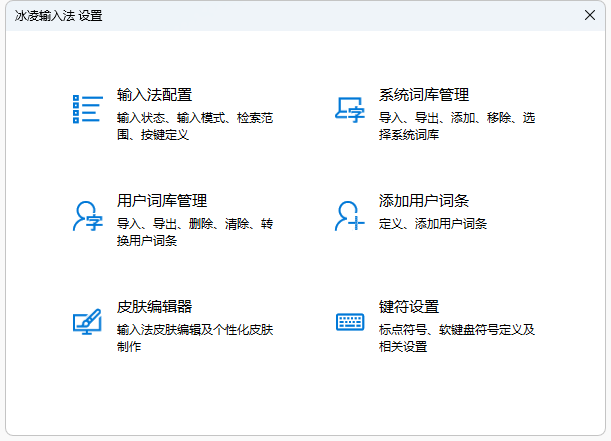
Task: Click the 键符设置 keyboard icon
Action: pos(349,322)
